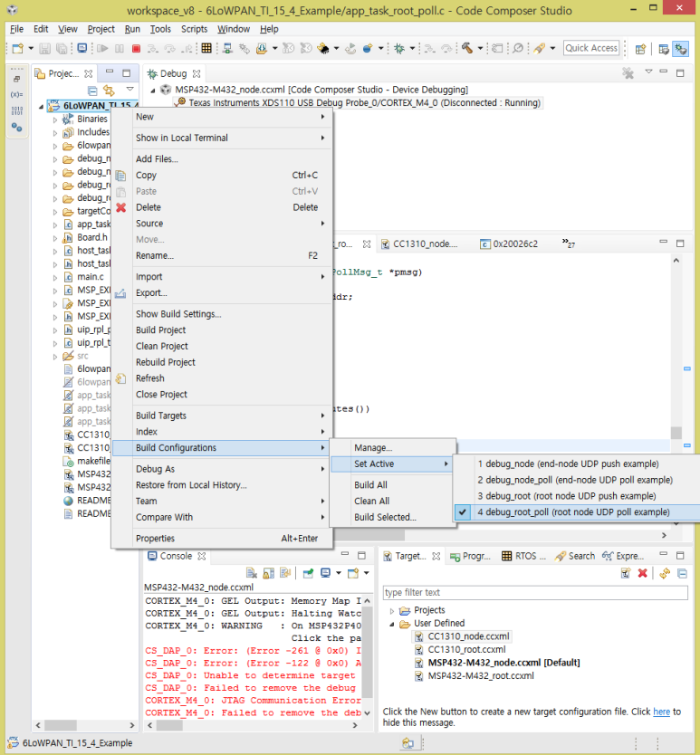The width and height of the screenshot is (700, 755).
Task: Set active configuration to 1 debug_node
Action: tap(568, 464)
